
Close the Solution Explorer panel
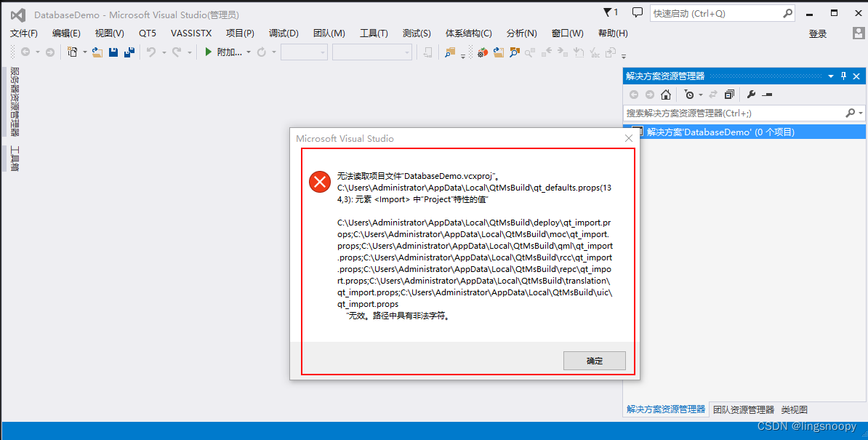point(856,76)
